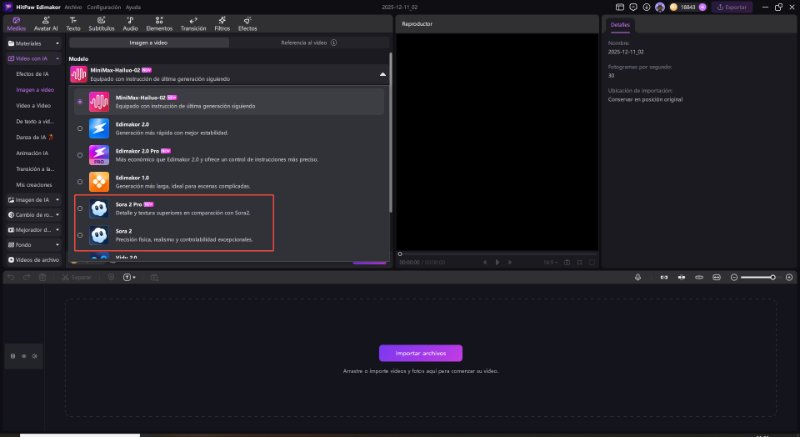Image resolution: width=800 pixels, height=437 pixels.
Task: Click the Edimaker 1.0 orange icon
Action: point(99,182)
